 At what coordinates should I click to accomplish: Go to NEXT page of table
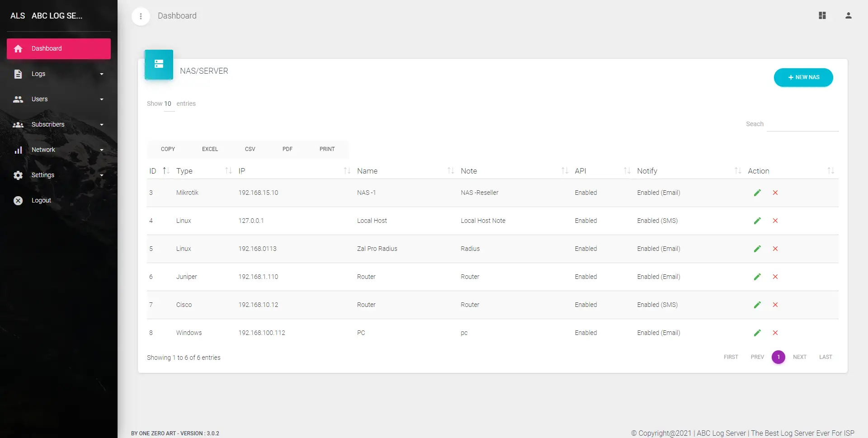pyautogui.click(x=800, y=357)
